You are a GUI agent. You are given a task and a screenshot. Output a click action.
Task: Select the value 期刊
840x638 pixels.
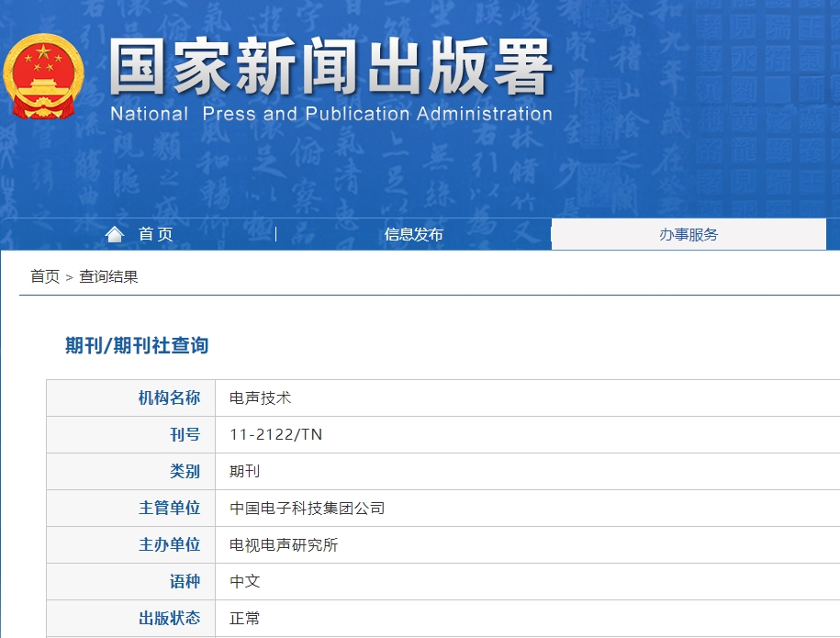coord(245,472)
